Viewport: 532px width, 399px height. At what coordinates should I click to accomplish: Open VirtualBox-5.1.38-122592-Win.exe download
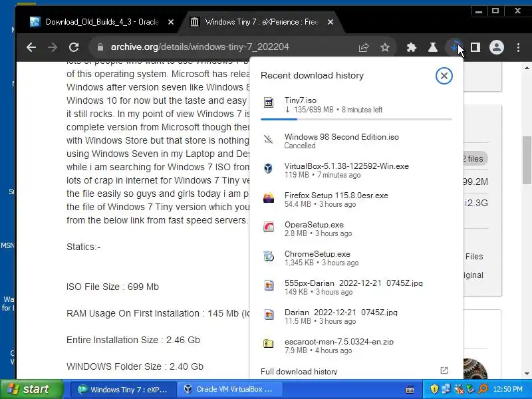(x=356, y=170)
